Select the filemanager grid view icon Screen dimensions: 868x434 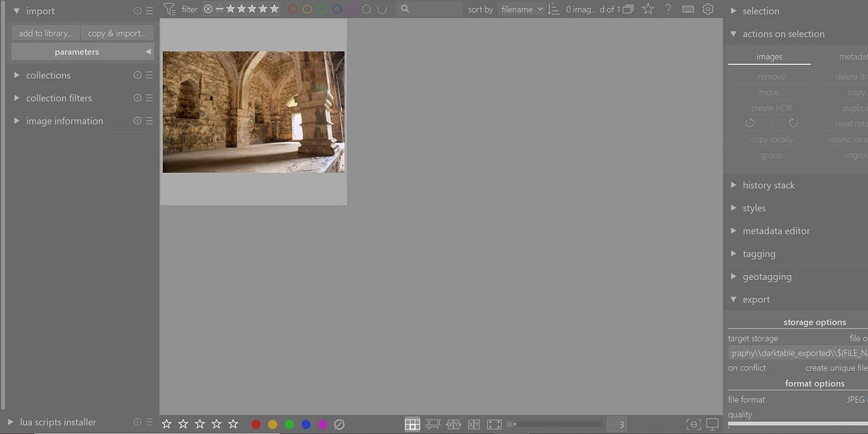click(x=412, y=424)
